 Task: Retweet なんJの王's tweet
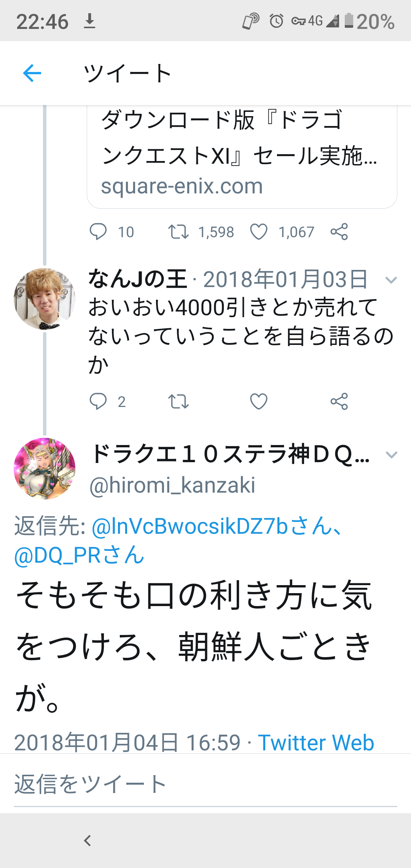[178, 401]
